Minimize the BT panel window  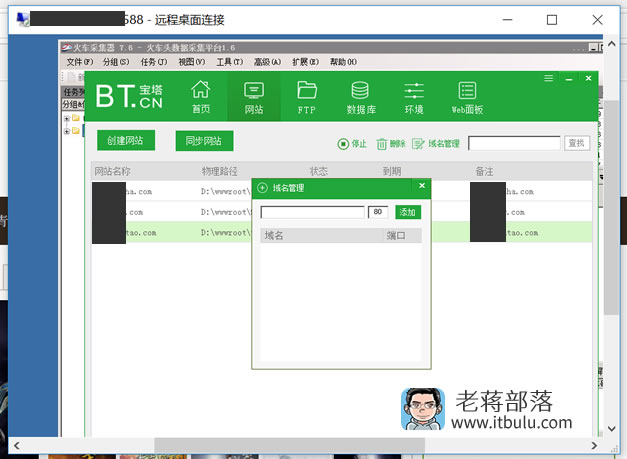[569, 79]
